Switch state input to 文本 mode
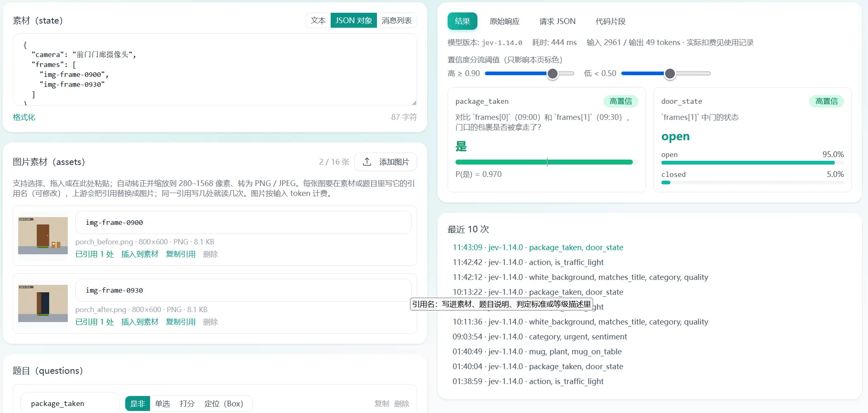Viewport: 868px width, 413px height. (x=318, y=20)
